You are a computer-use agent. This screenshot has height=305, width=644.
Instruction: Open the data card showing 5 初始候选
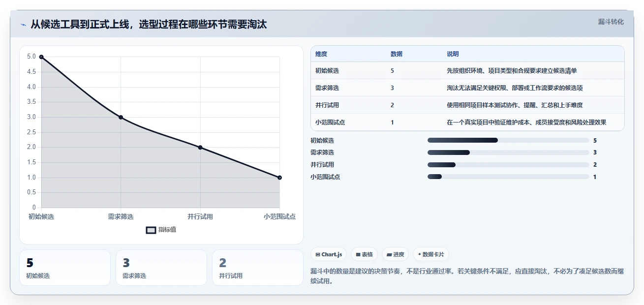pos(65,268)
